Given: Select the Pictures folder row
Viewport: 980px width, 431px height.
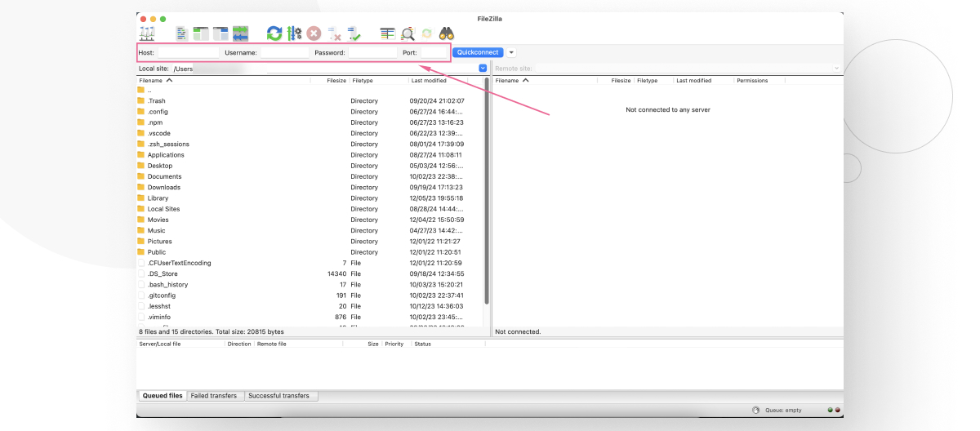Looking at the screenshot, I should [x=310, y=242].
